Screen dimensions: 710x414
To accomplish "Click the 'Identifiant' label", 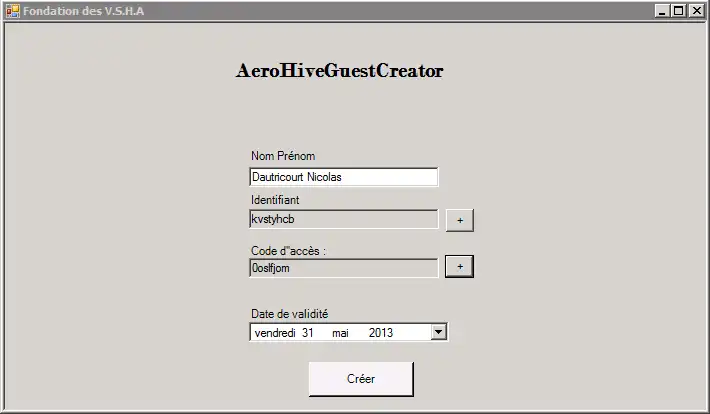I will (275, 200).
